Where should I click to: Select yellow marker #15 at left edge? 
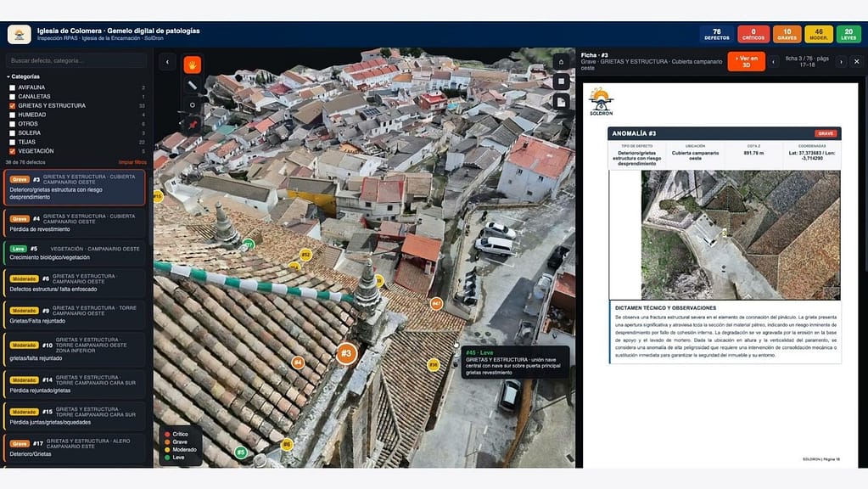point(159,196)
